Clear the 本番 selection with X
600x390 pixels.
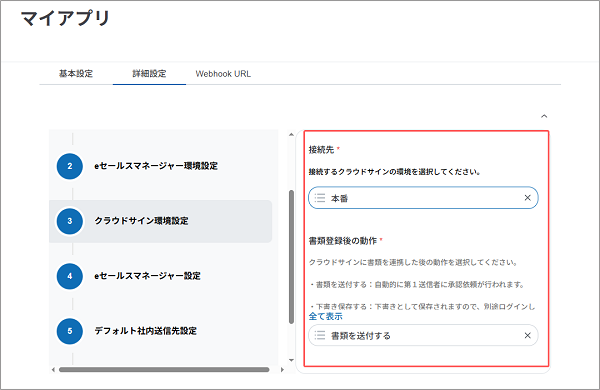[527, 197]
